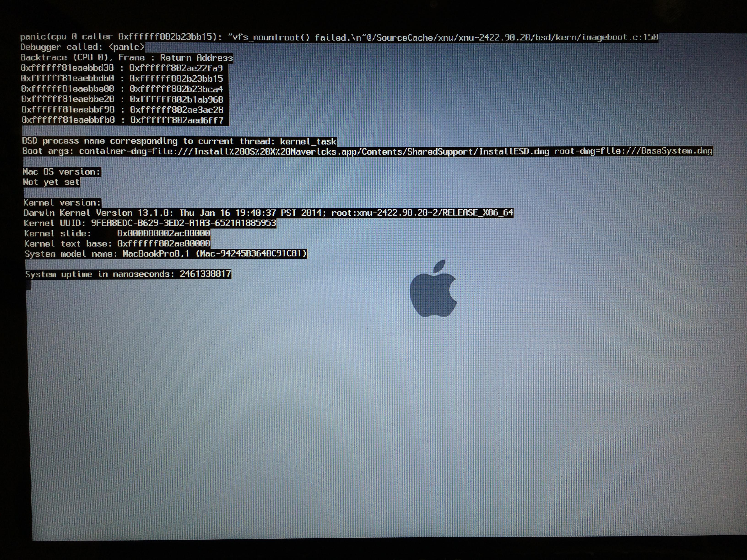Click the 'Not yet set' text

[51, 182]
